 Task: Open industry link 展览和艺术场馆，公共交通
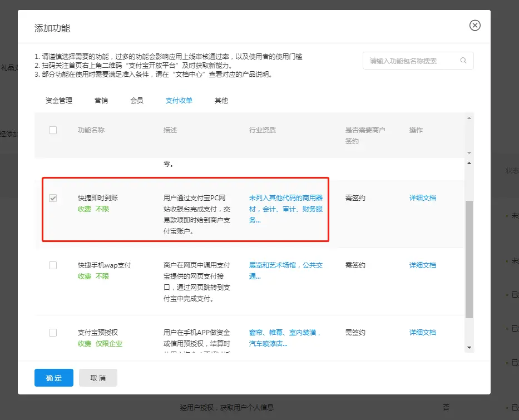coord(286,271)
